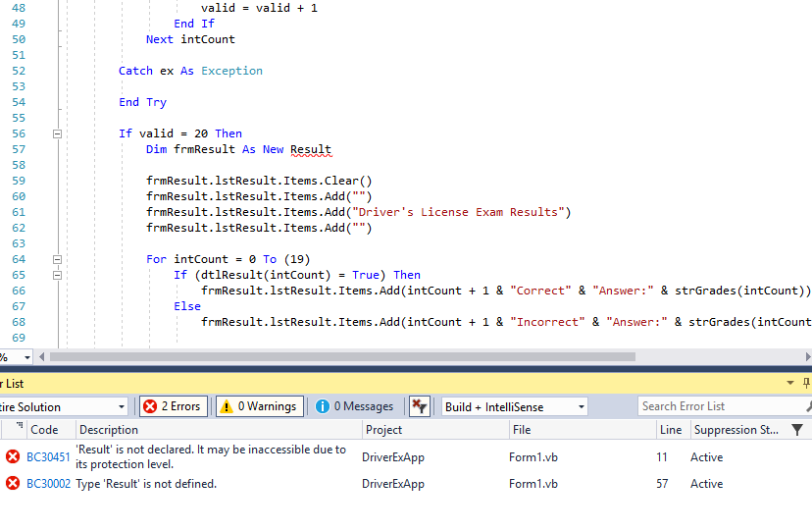Viewport: 812px width, 531px height.
Task: Select the "Type 'Result' is not defined." description
Action: click(146, 484)
